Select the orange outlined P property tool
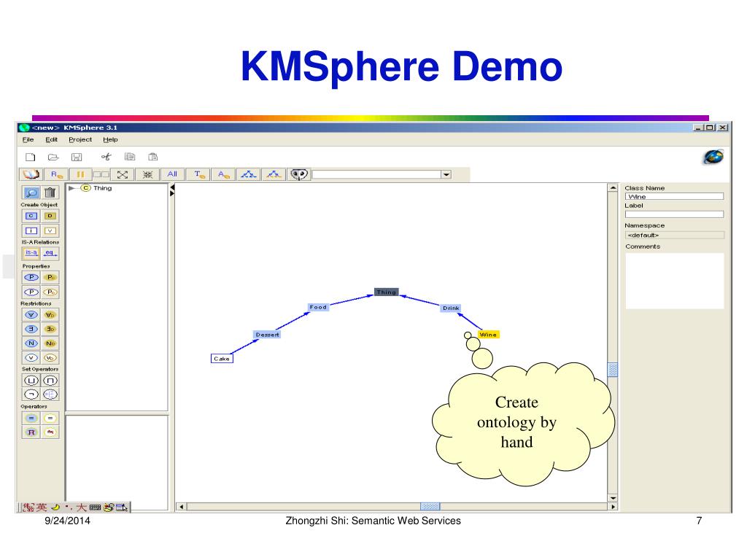 pyautogui.click(x=50, y=292)
